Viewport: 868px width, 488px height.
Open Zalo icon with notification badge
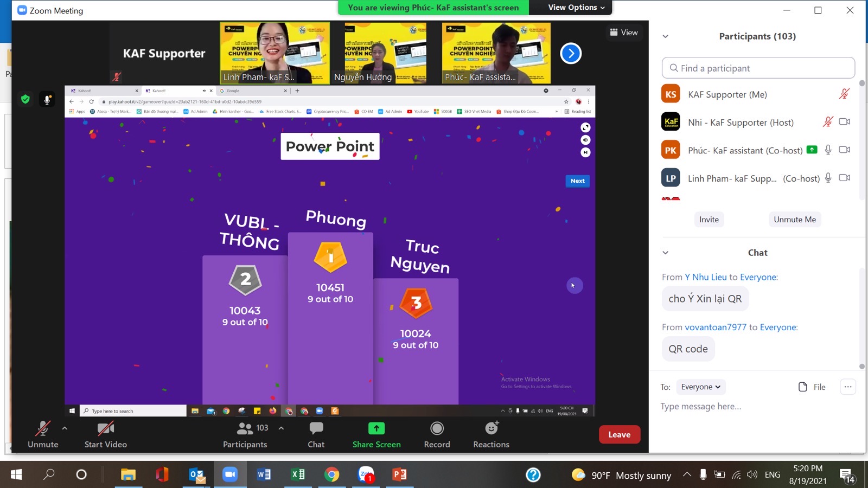click(x=366, y=475)
